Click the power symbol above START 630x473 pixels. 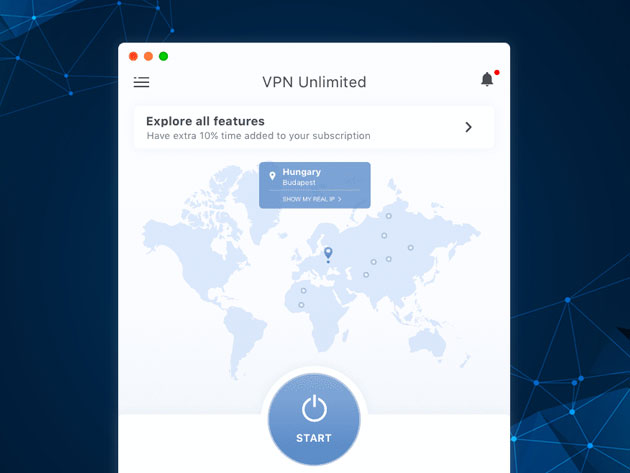pyautogui.click(x=314, y=408)
